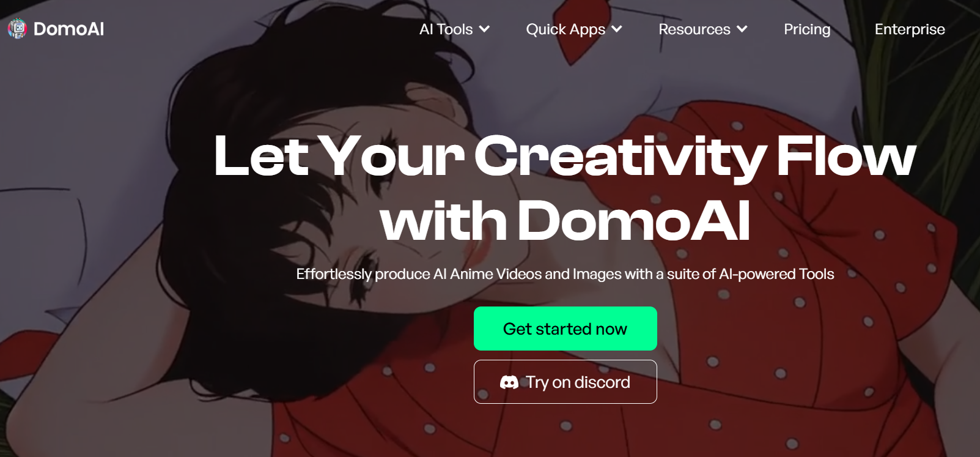Go to the Pricing page
Viewport: 980px width, 457px height.
click(807, 29)
